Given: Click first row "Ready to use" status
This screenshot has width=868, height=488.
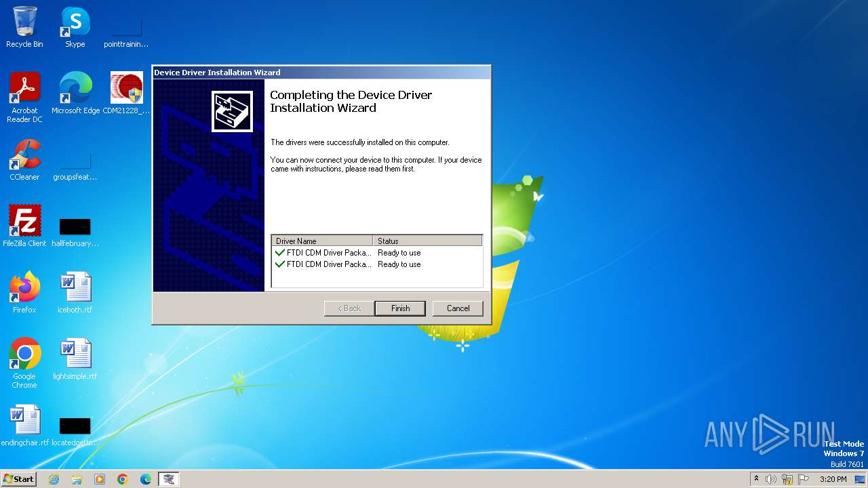Looking at the screenshot, I should coord(399,253).
